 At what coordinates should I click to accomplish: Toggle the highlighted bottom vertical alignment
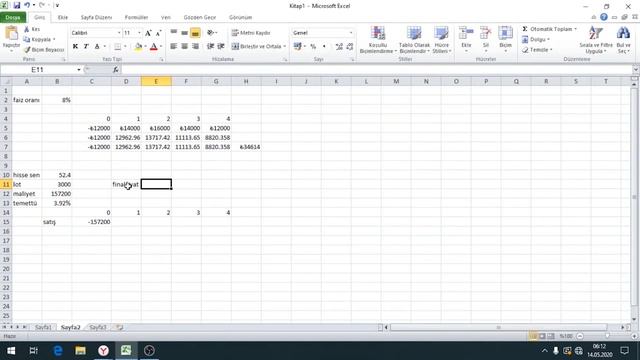[x=196, y=33]
